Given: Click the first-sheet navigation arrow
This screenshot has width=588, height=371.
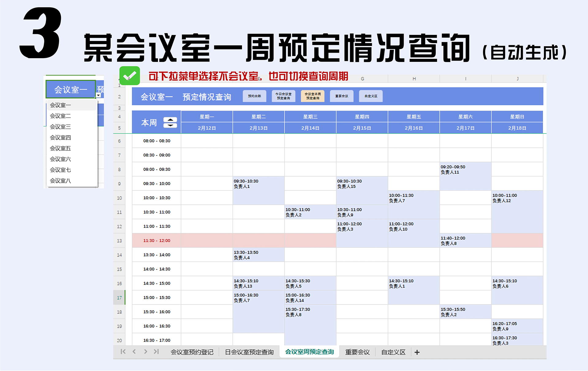Looking at the screenshot, I should [x=123, y=352].
